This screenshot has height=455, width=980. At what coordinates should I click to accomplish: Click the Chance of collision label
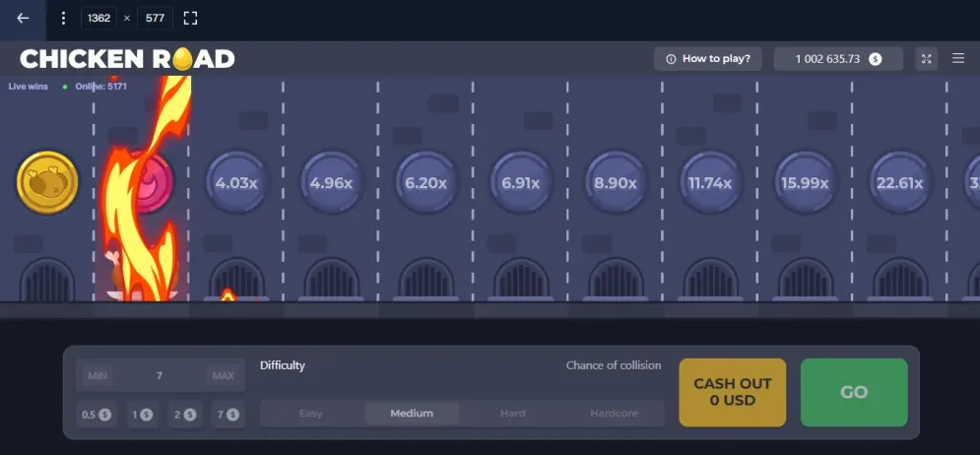[614, 365]
